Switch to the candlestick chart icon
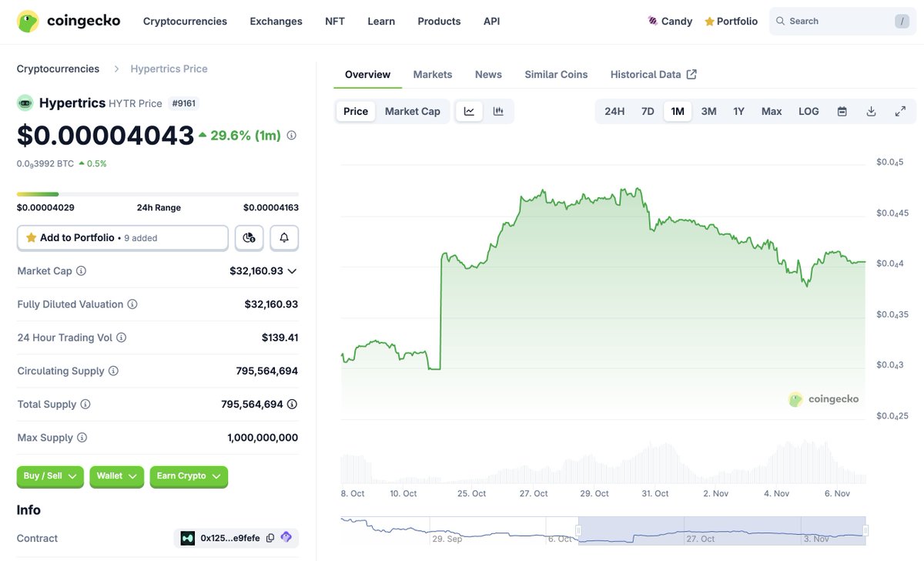924x561 pixels. coord(498,112)
